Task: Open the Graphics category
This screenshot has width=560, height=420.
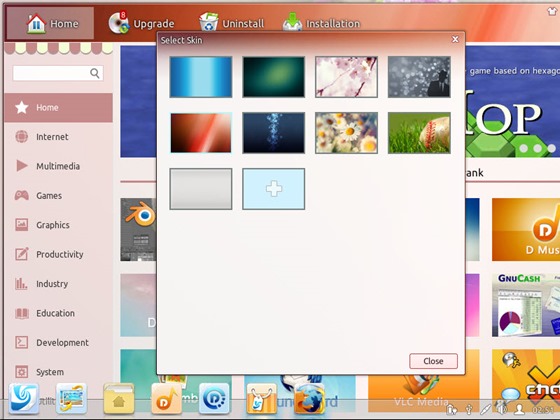Action: tap(59, 225)
